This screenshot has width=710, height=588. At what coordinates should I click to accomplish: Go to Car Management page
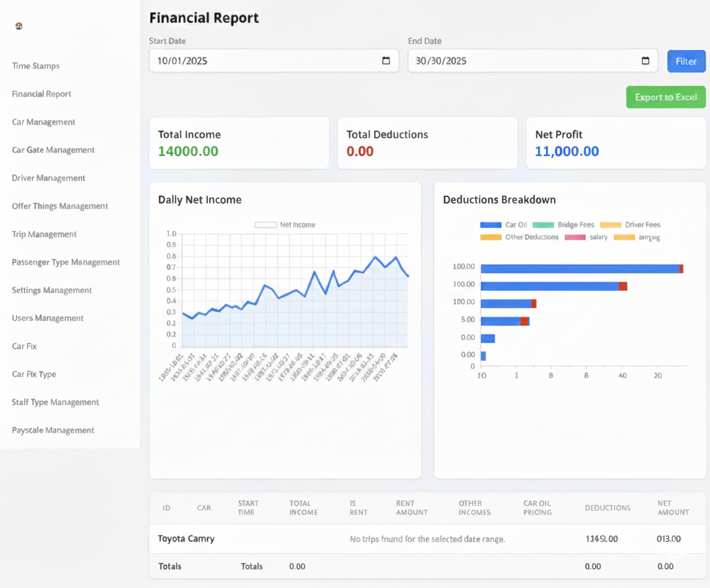click(x=44, y=122)
